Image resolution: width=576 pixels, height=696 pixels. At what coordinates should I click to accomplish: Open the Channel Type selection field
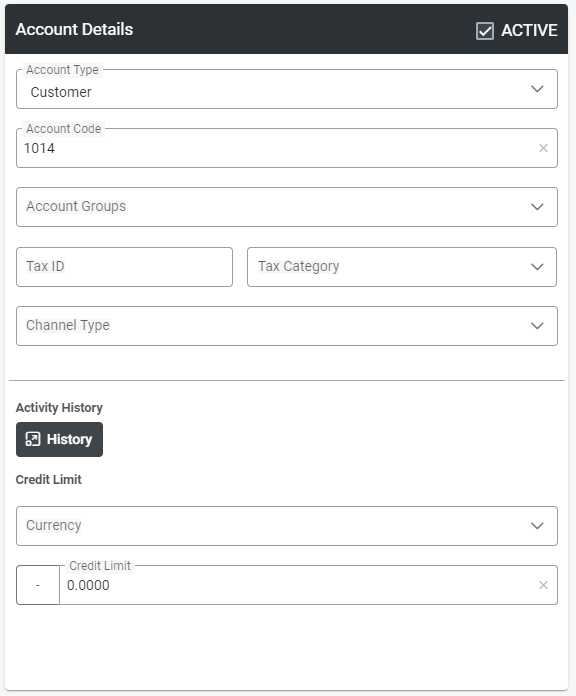287,326
